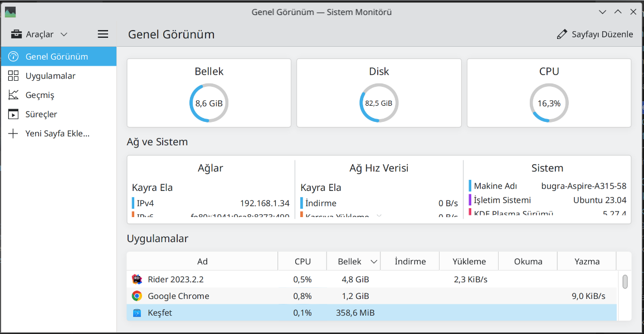Screen dimensions: 644x334
Task: Click the Süreçler sidebar icon
Action: click(13, 114)
